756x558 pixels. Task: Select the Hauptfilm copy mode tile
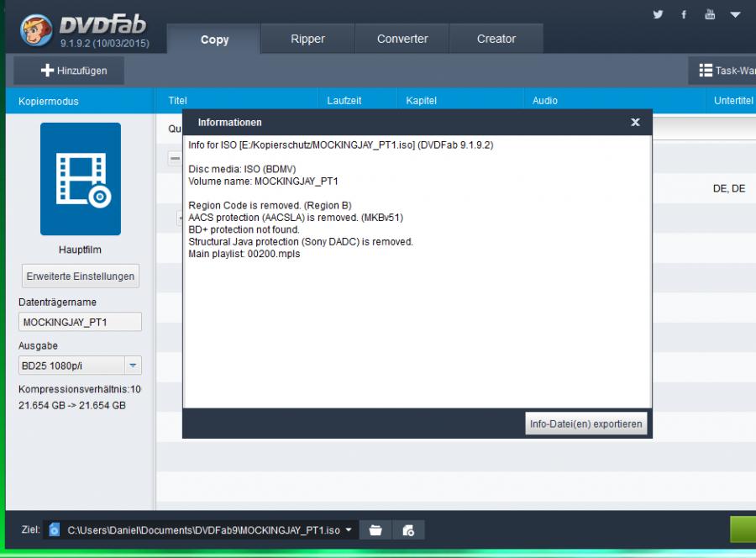point(81,179)
